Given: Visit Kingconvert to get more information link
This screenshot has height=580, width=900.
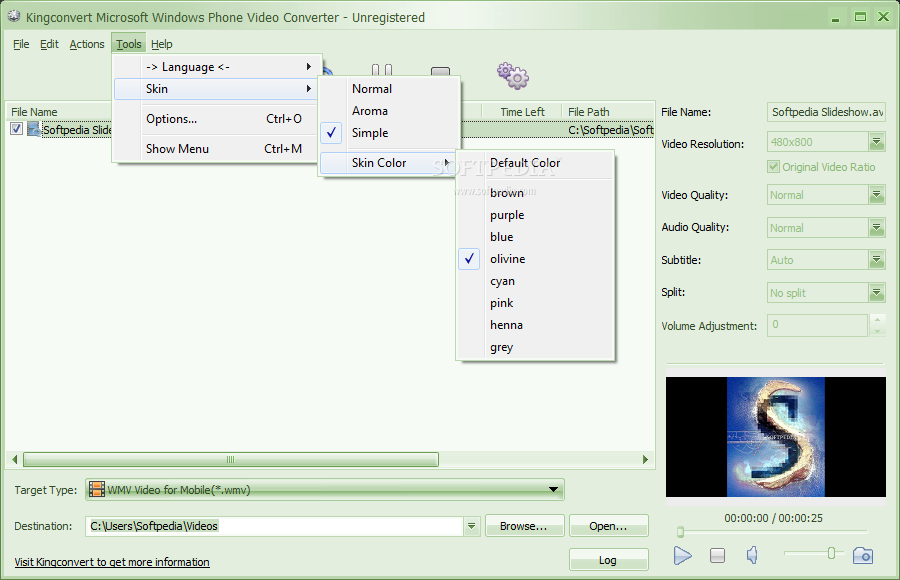Looking at the screenshot, I should (x=112, y=562).
